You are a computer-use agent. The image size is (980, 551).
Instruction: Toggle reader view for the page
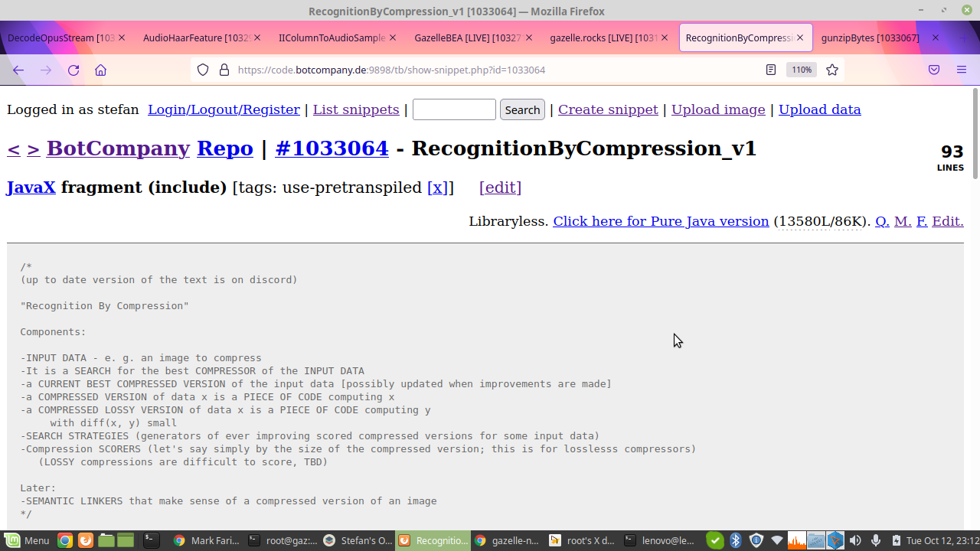coord(771,70)
